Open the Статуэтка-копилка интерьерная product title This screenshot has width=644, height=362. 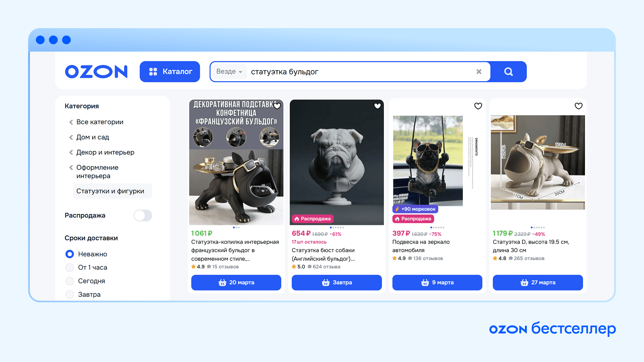pos(235,250)
